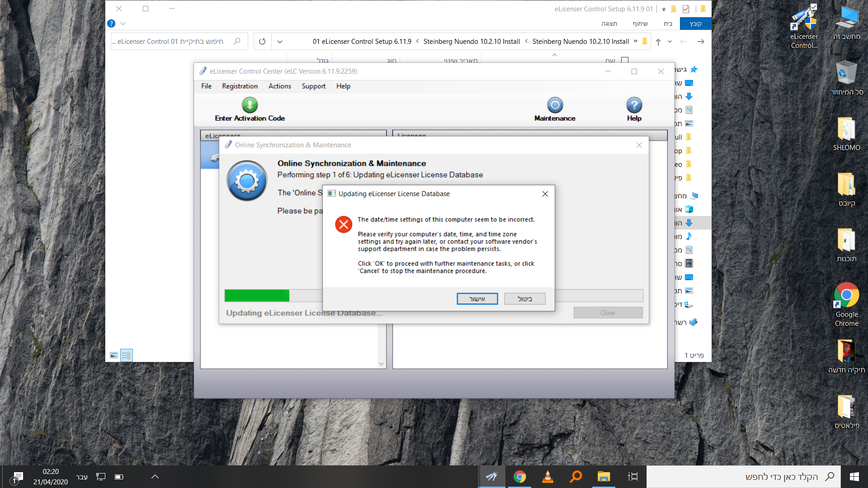Open the Support menu

pyautogui.click(x=313, y=86)
